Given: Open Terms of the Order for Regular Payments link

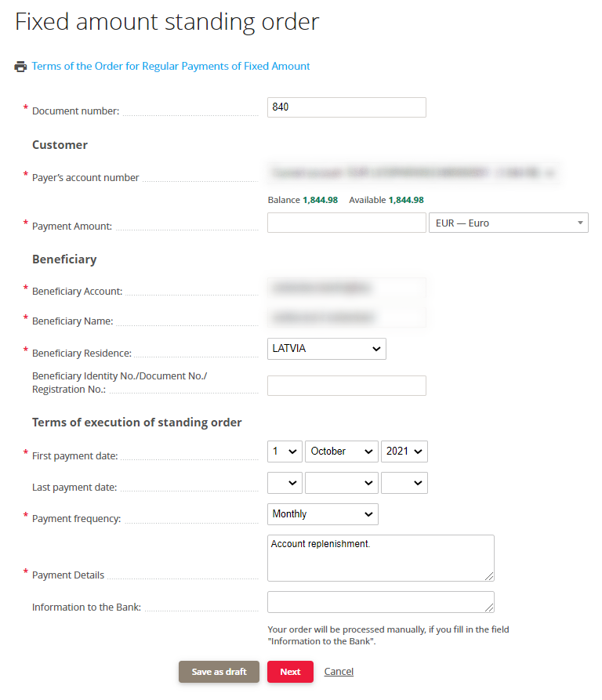Looking at the screenshot, I should pos(170,66).
